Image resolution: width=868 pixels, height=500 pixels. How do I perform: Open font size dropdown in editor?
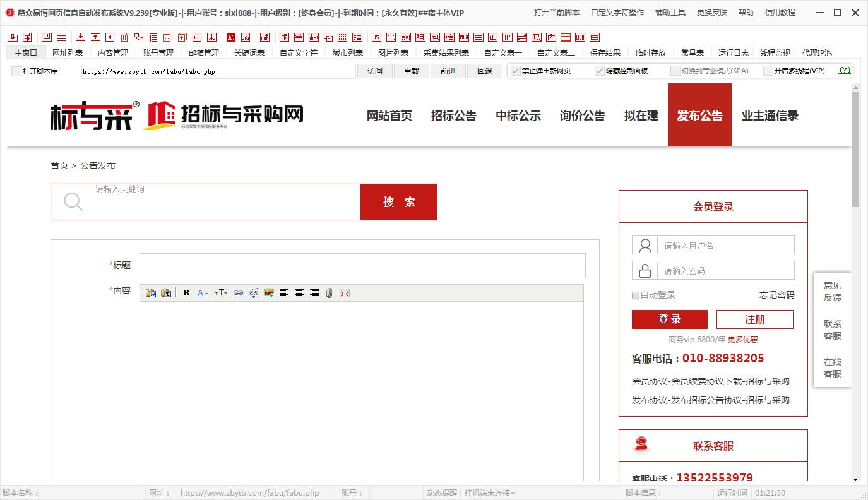[221, 293]
